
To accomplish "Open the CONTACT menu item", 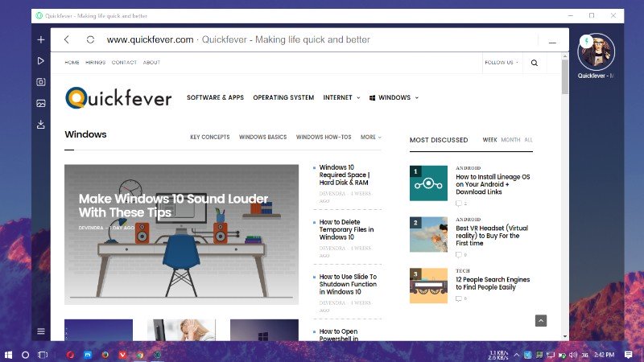I will coord(124,63).
